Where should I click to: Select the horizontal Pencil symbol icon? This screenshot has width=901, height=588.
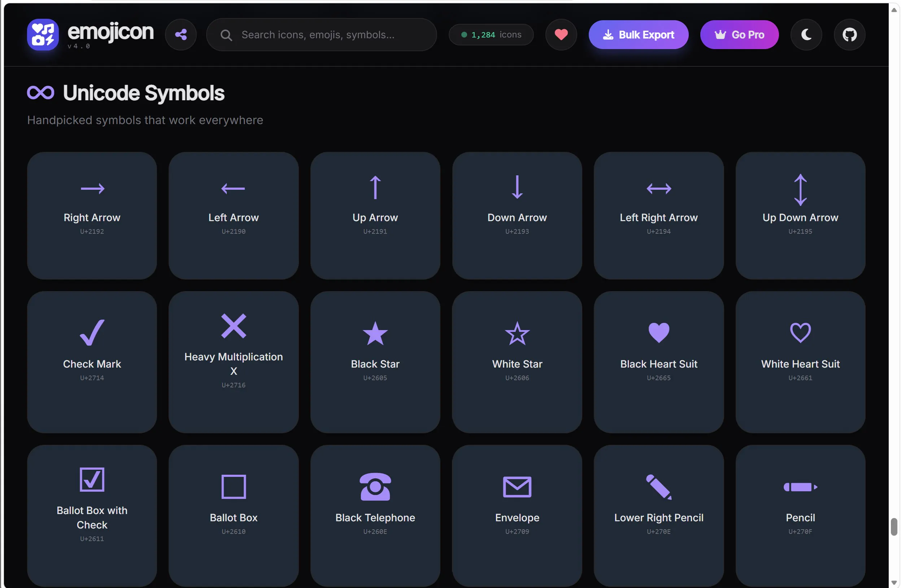pos(800,487)
